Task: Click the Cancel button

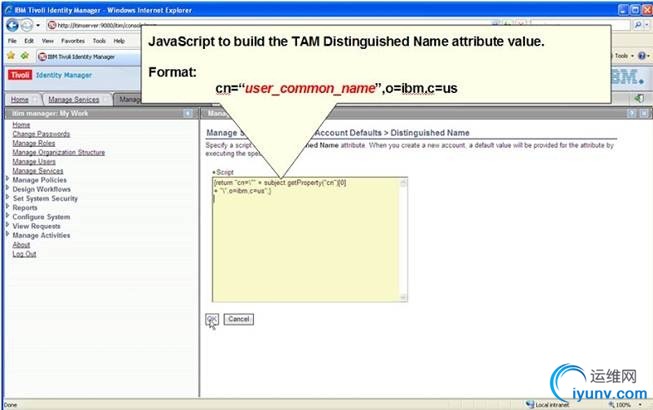Action: coord(239,319)
